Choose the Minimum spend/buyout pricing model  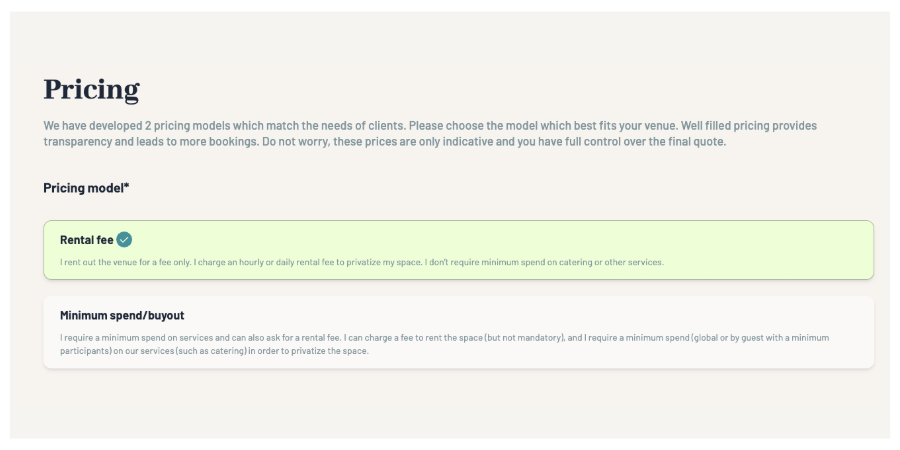pyautogui.click(x=458, y=332)
